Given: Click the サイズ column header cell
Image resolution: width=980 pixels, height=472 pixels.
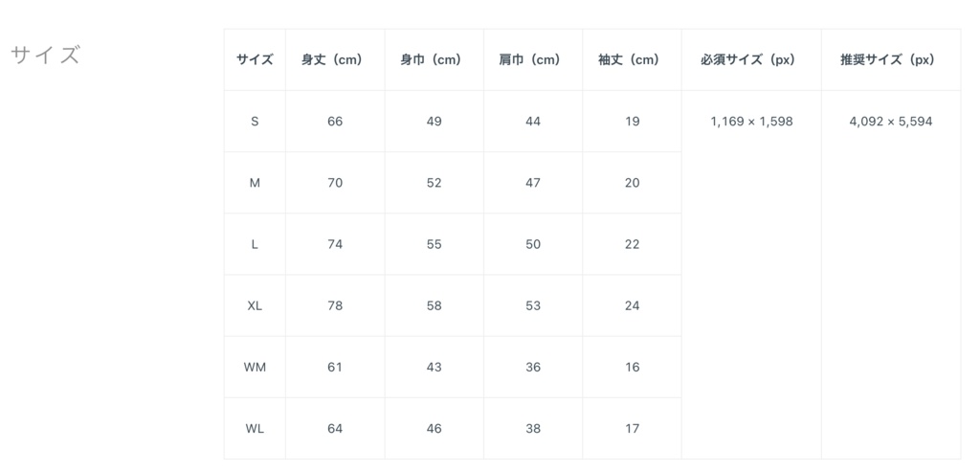Looking at the screenshot, I should tap(255, 59).
